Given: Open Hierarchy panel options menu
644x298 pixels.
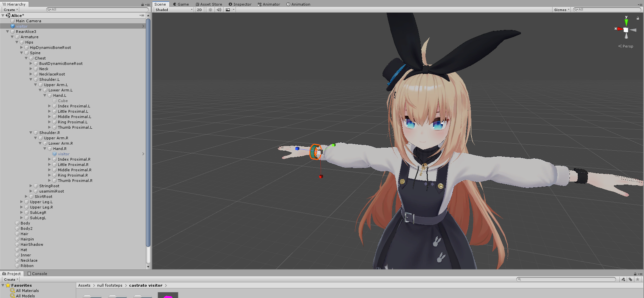Looking at the screenshot, I should point(148,5).
